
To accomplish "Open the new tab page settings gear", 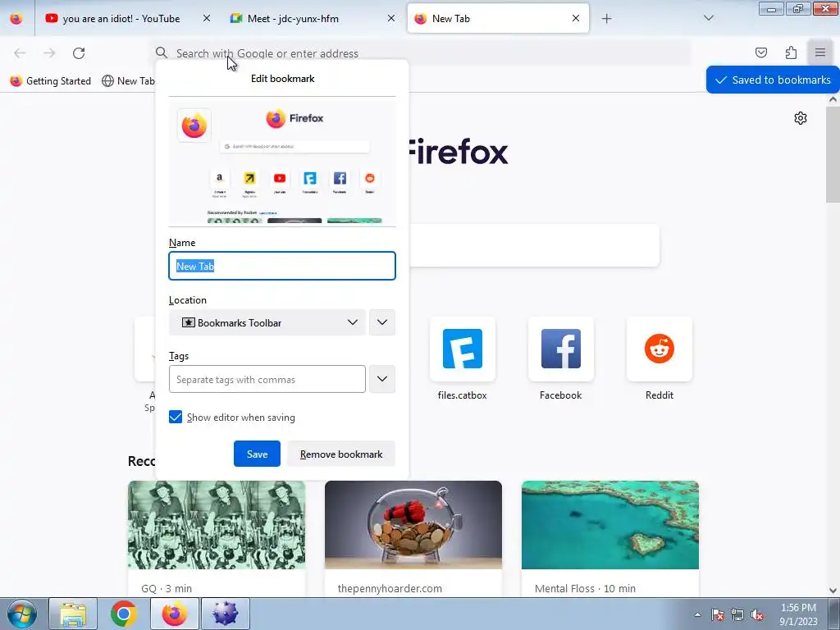I will click(801, 118).
